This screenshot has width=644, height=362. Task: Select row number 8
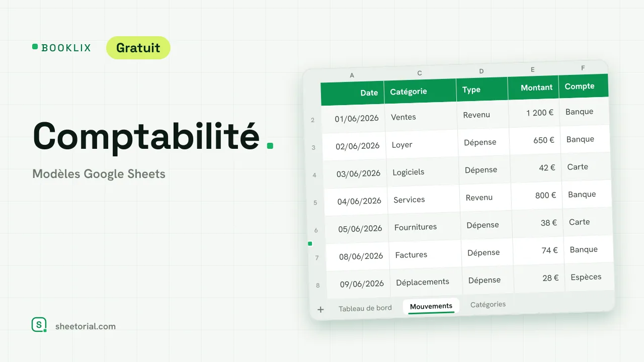[317, 286]
